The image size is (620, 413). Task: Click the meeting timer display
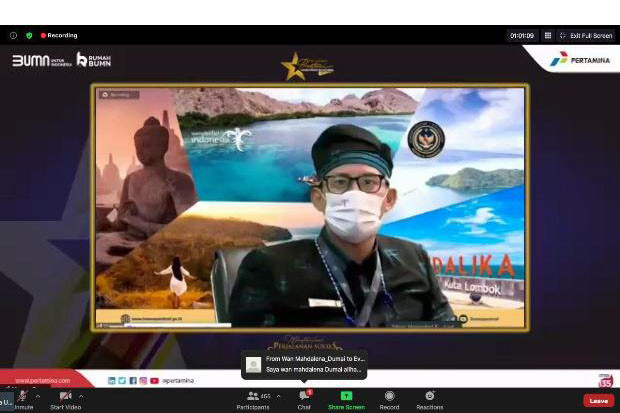click(522, 36)
